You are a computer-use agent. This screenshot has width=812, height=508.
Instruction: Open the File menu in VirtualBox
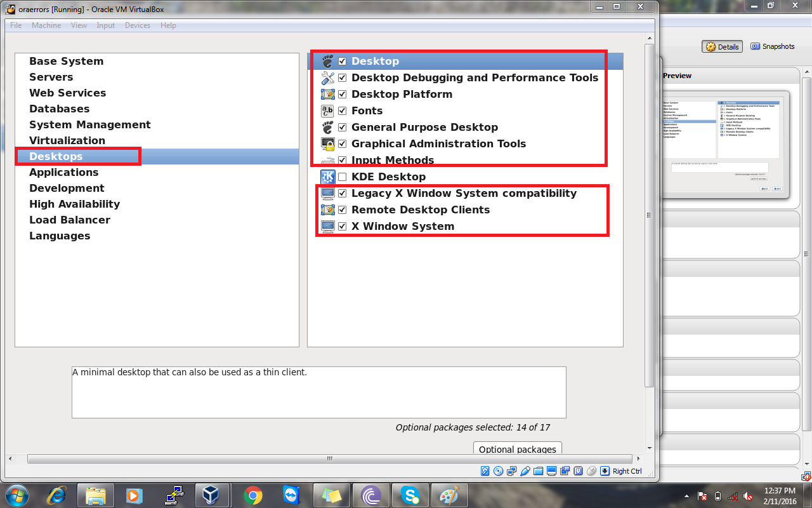tap(16, 25)
